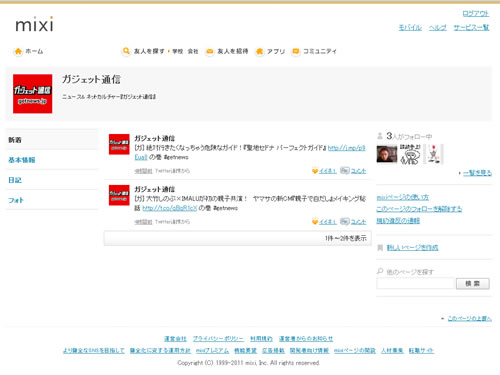Click このページのフォローを解除する
The image size is (500, 375).
point(419,209)
